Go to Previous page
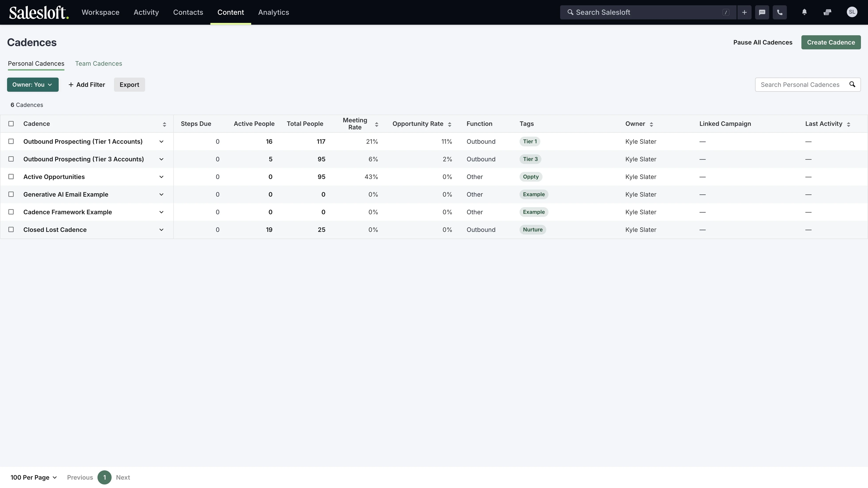The image size is (868, 488). [x=80, y=477]
